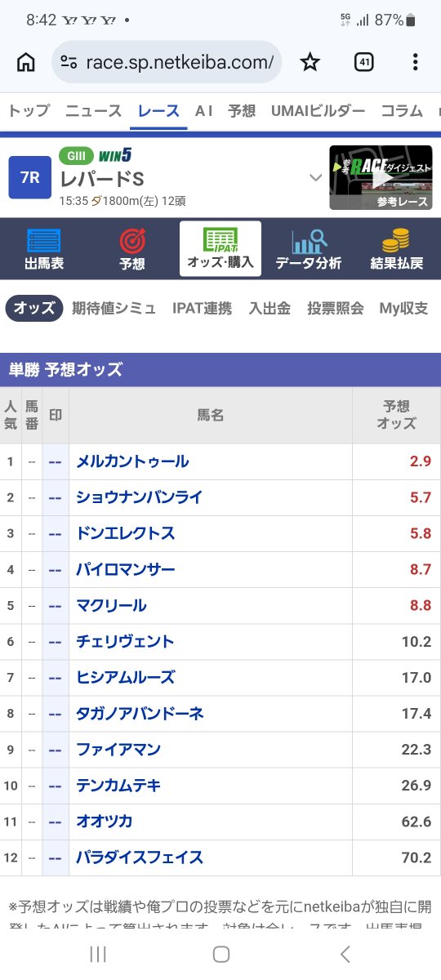Bookmark page with the star icon
Screen dimensions: 441x980
[x=310, y=63]
